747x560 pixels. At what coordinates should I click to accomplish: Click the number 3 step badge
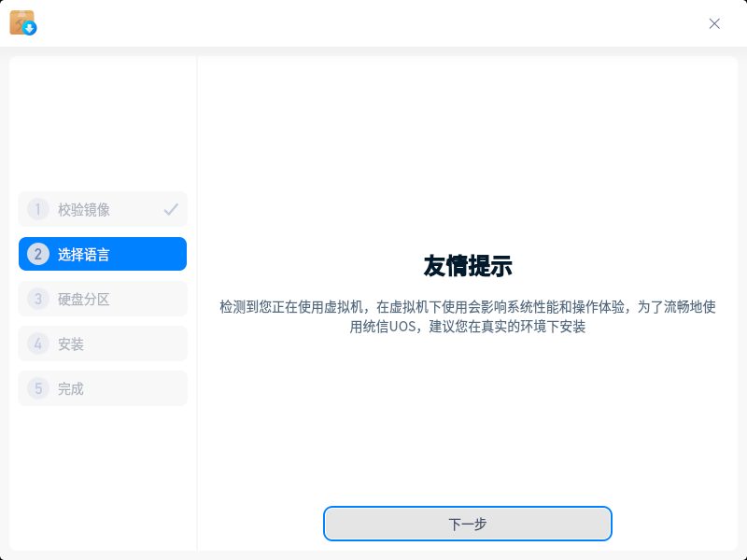(38, 299)
